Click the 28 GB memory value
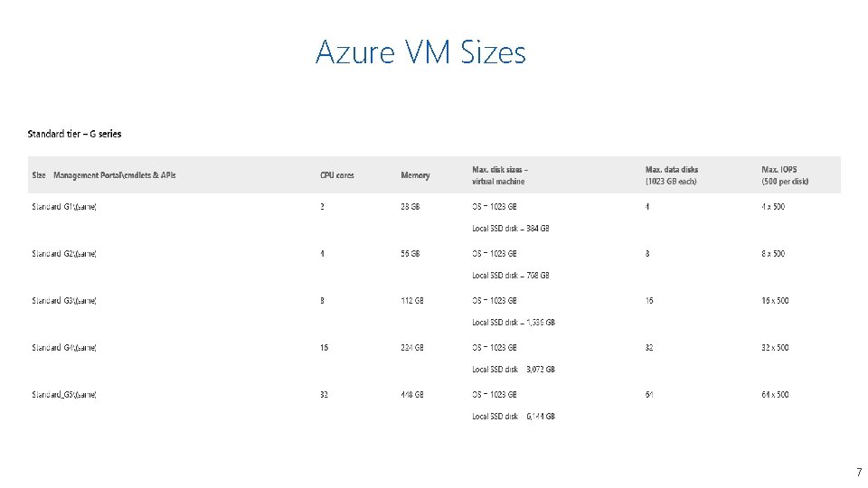The height and width of the screenshot is (488, 868). [x=410, y=207]
